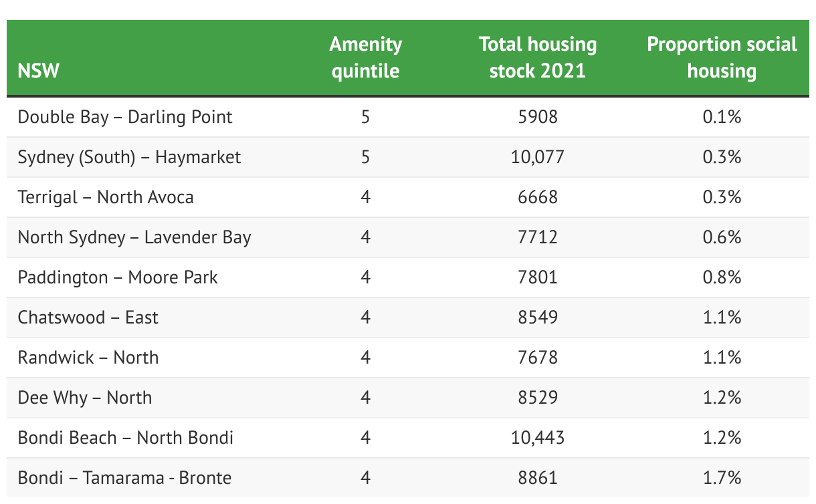Screen dimensions: 816x504
Task: Click the Amenity quintile column header
Action: (365, 57)
